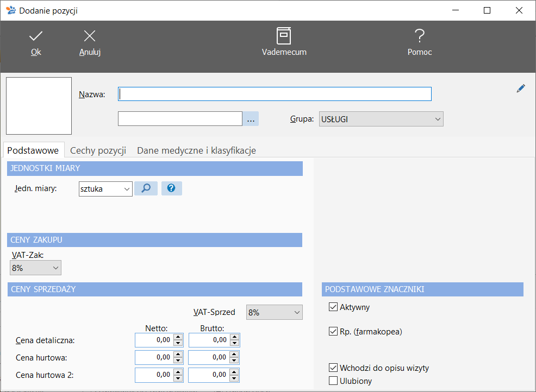The width and height of the screenshot is (536, 392).
Task: Click the empty image thumbnail box
Action: click(x=39, y=106)
